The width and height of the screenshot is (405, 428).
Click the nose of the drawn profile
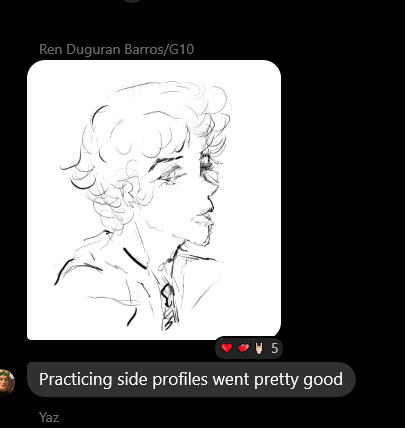[210, 202]
